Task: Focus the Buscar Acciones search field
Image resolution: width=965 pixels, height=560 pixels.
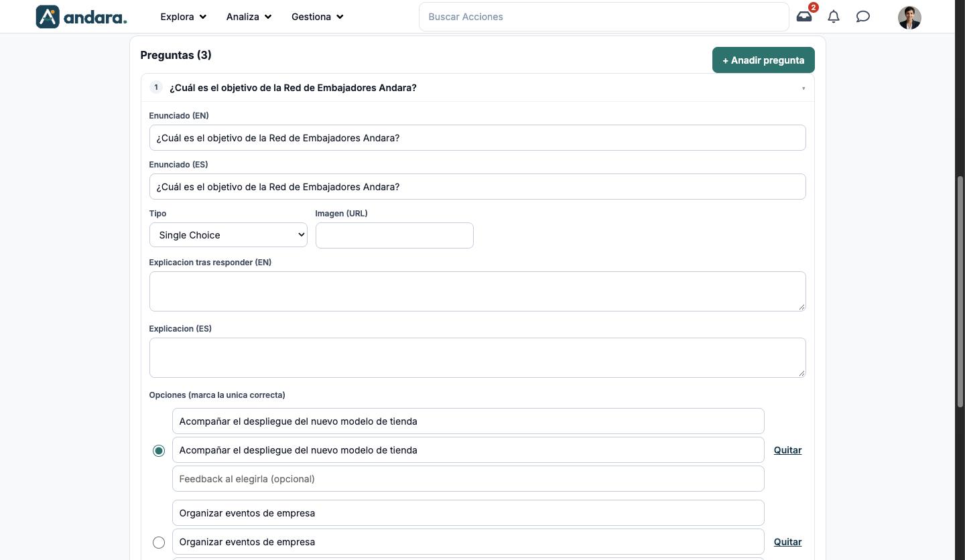Action: coord(604,17)
